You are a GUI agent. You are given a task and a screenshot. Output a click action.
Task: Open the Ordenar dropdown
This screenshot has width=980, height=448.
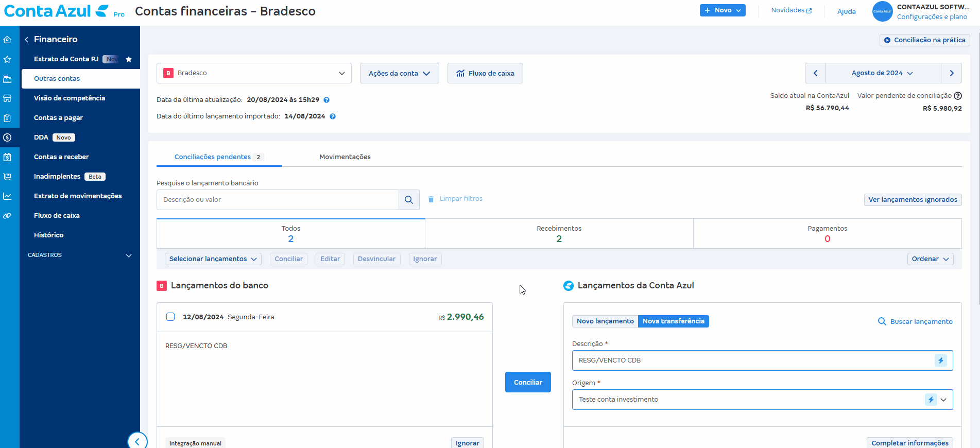(x=930, y=259)
